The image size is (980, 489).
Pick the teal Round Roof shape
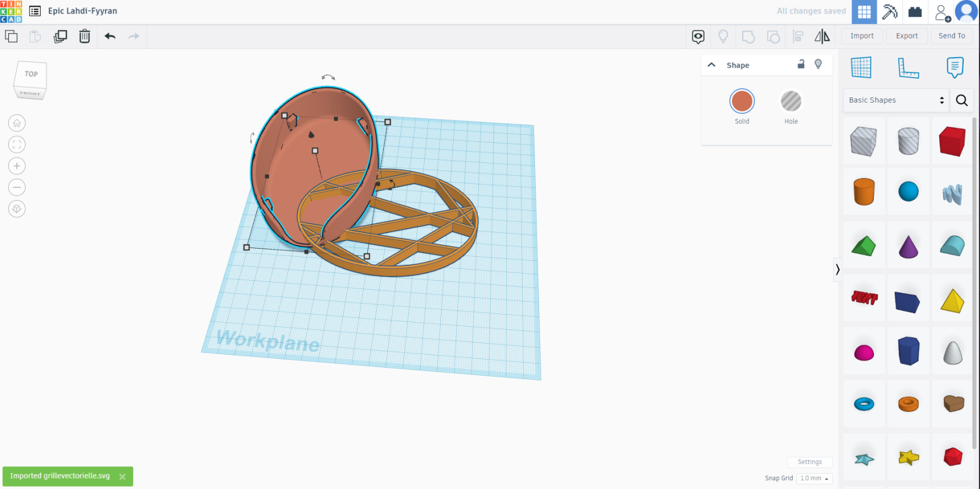[953, 246]
